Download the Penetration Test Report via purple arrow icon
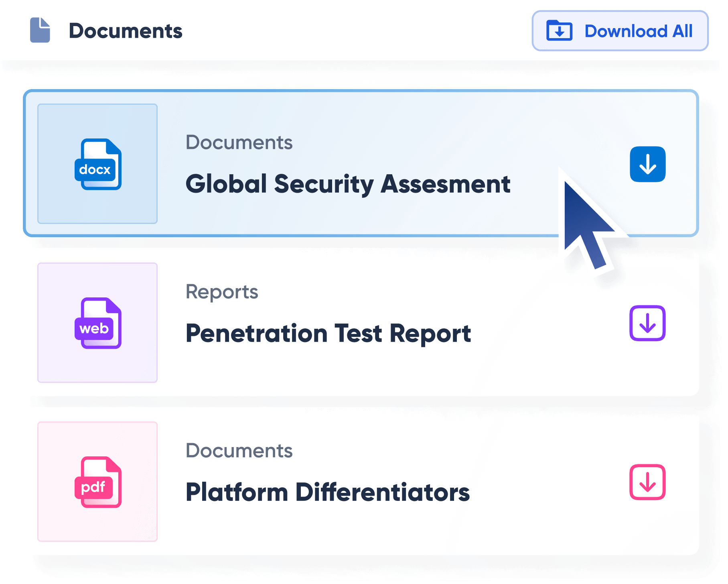 [647, 323]
